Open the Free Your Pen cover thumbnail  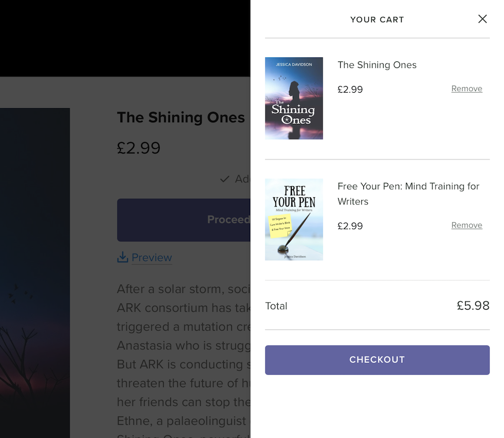click(294, 219)
